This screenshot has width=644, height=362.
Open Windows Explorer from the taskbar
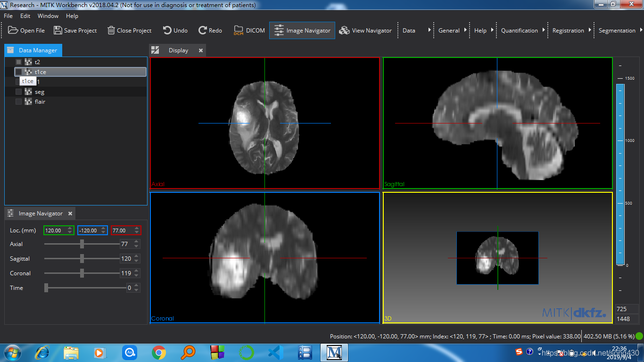[x=71, y=353]
